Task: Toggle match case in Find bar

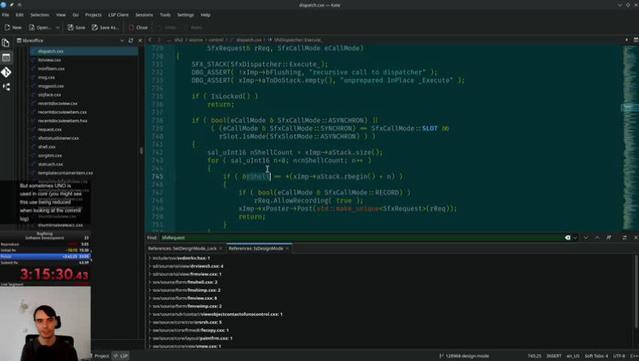Action: (x=609, y=238)
